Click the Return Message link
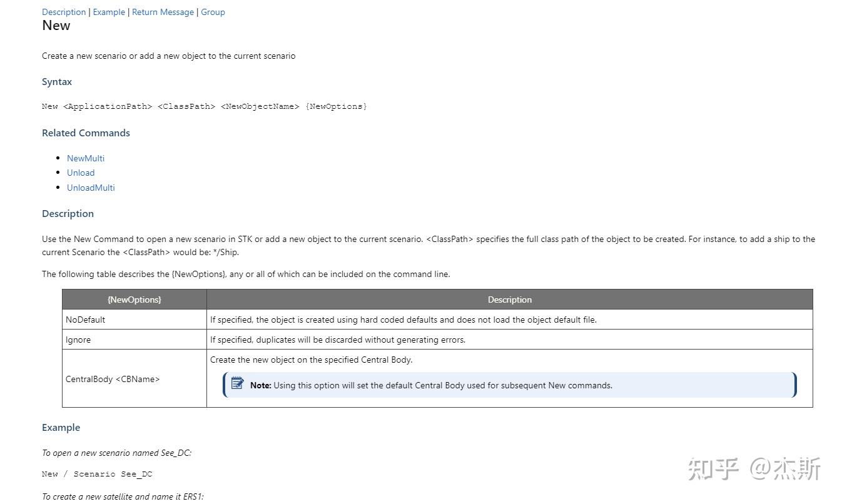This screenshot has height=504, width=842. click(x=163, y=12)
